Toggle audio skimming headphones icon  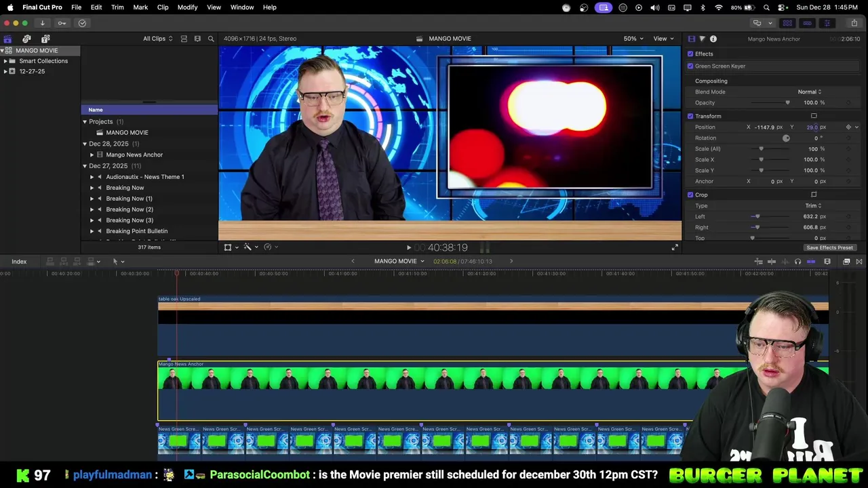click(797, 262)
